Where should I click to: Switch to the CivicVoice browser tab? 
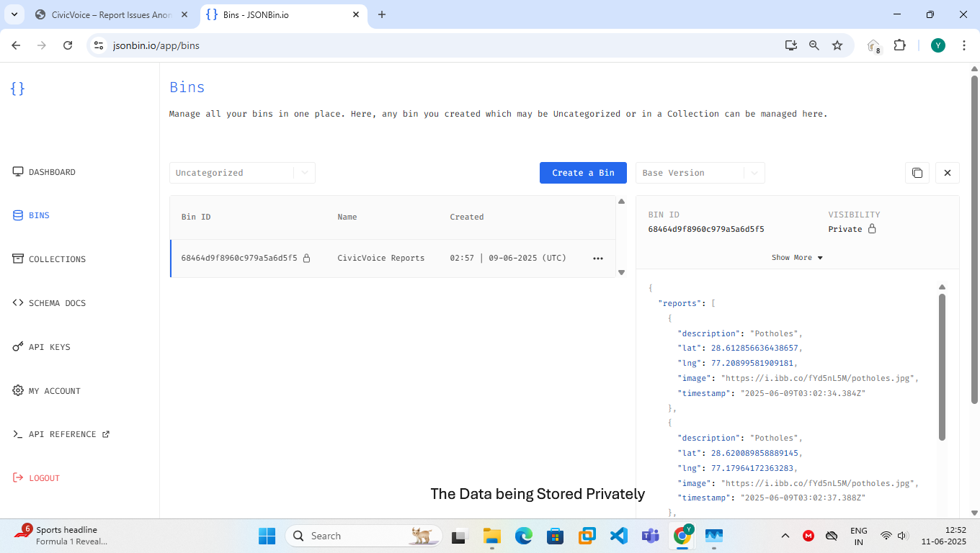110,14
